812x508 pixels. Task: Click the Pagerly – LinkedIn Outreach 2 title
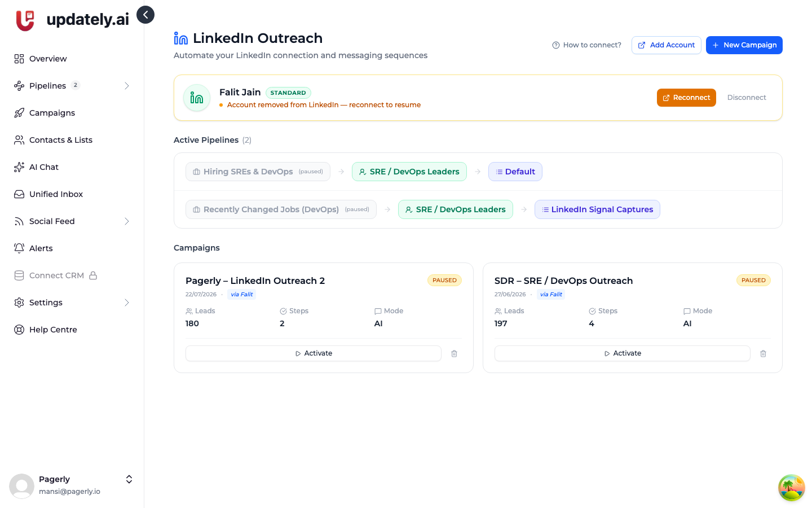(255, 281)
